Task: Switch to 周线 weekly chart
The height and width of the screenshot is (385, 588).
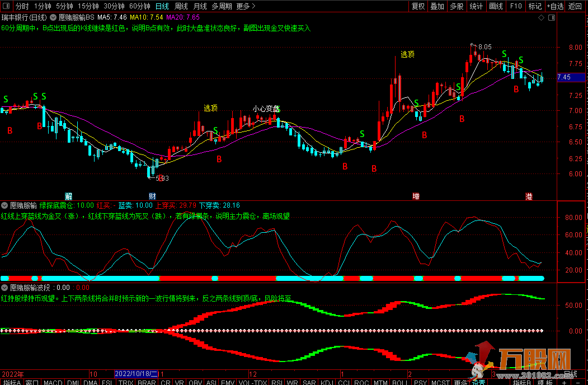Action: point(181,6)
